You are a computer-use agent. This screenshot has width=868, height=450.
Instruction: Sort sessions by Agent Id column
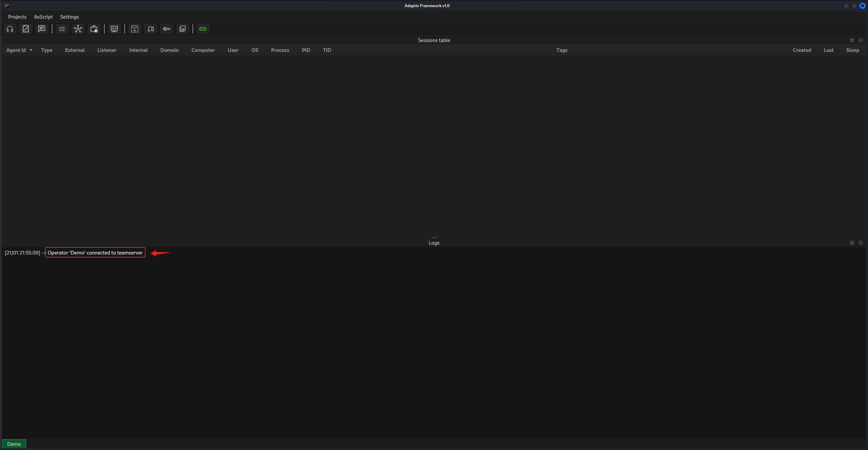coord(16,50)
